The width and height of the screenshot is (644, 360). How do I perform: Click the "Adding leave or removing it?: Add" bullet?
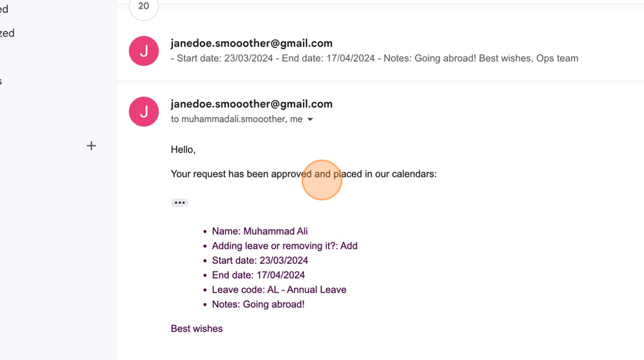[x=285, y=246]
